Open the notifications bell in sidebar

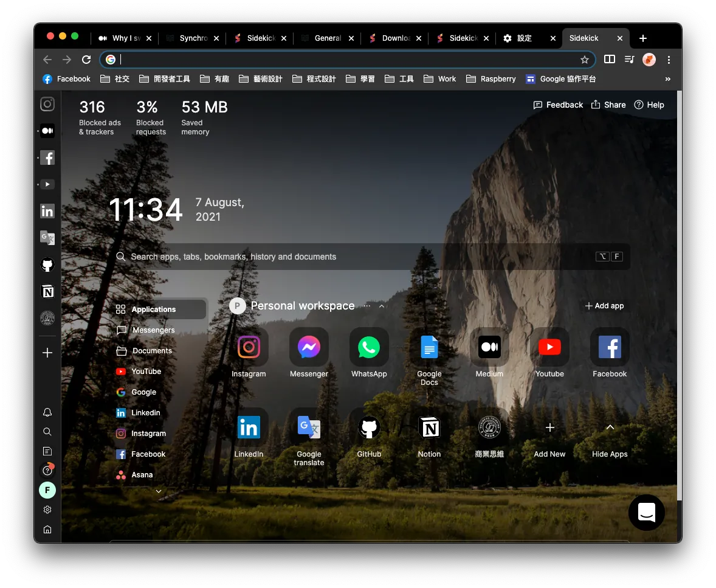tap(47, 412)
